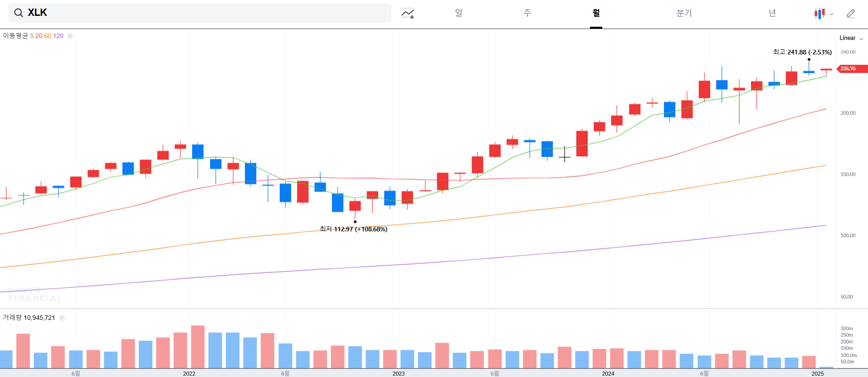Switch to the weekly (주) chart tab
The width and height of the screenshot is (868, 377).
pos(527,13)
